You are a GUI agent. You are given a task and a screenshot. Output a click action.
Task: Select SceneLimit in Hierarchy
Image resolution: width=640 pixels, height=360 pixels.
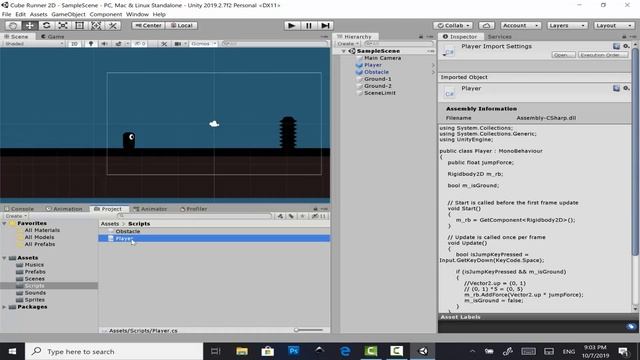point(380,93)
